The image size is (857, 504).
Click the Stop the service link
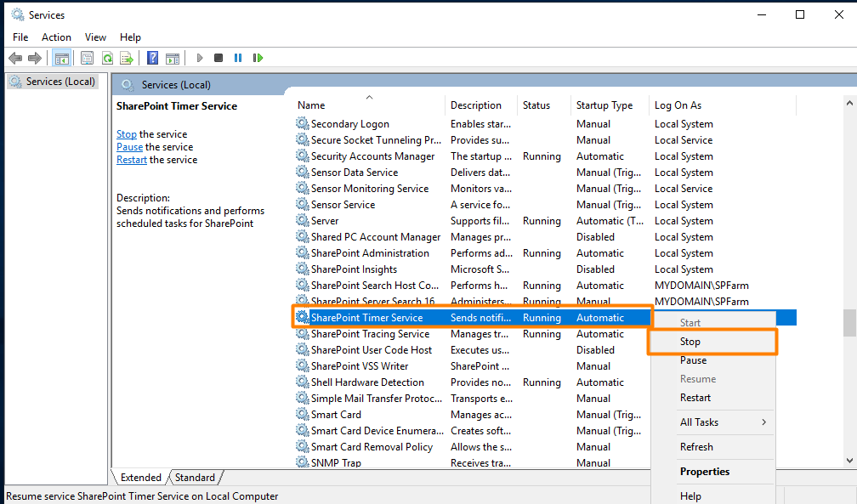pyautogui.click(x=126, y=134)
